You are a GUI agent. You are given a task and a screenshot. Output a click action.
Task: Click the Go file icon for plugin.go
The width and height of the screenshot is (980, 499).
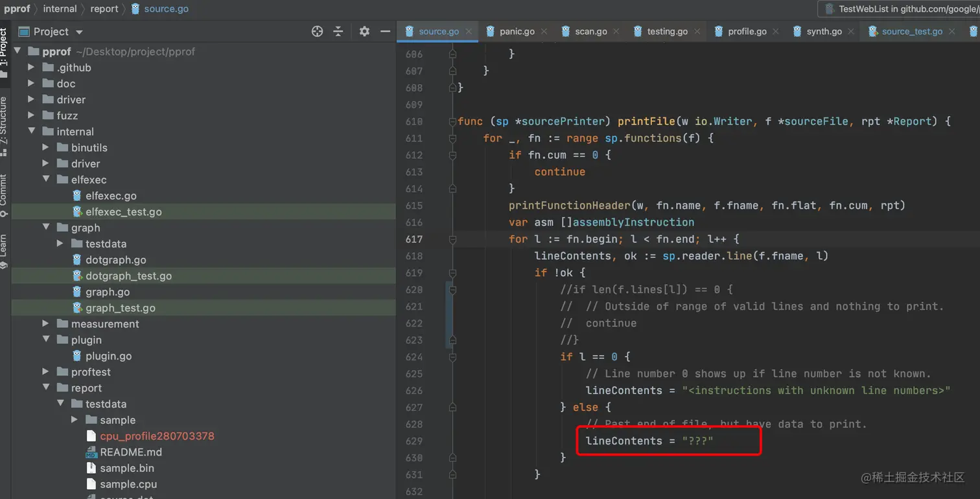[x=77, y=356]
